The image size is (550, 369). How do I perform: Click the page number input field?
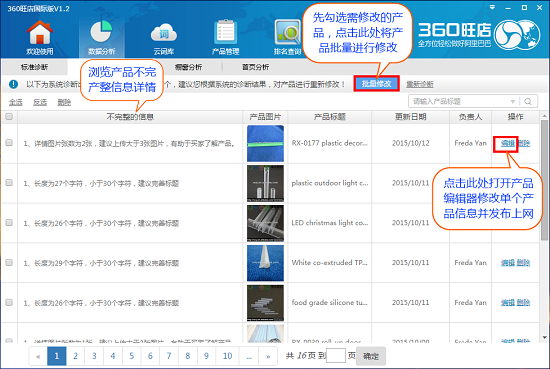coord(335,356)
